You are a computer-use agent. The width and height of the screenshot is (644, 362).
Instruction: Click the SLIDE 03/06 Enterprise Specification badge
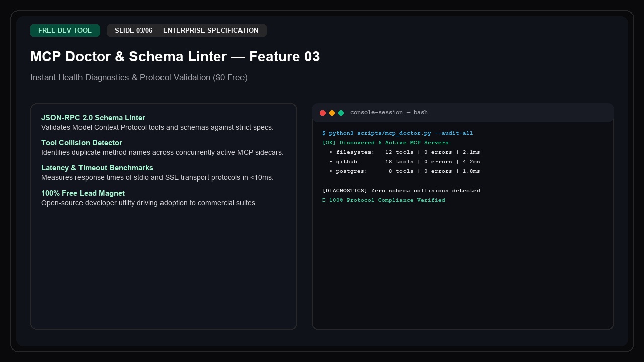(x=186, y=30)
